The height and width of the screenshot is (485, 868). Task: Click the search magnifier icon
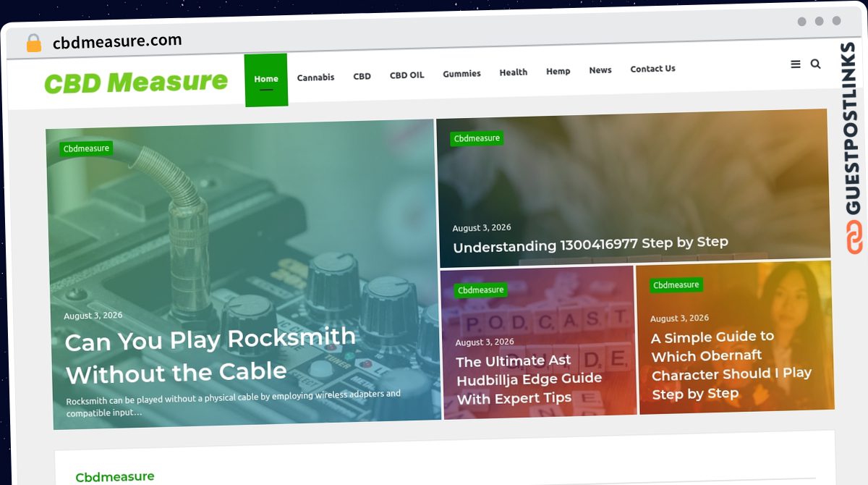815,64
